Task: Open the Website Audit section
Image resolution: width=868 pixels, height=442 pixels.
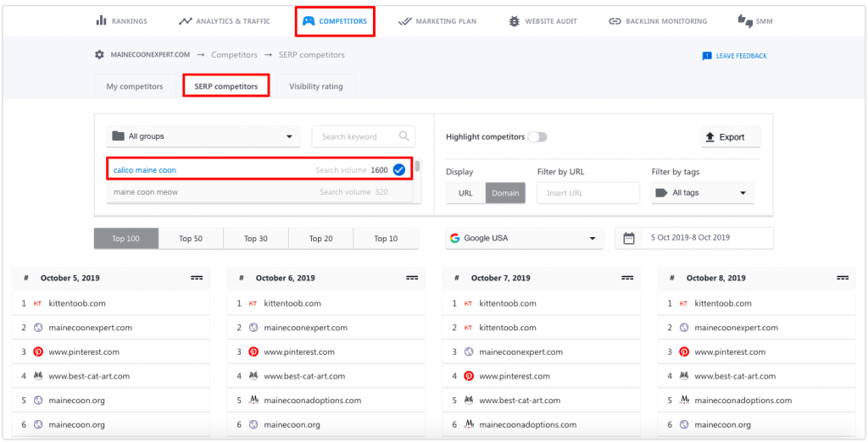Action: tap(543, 21)
